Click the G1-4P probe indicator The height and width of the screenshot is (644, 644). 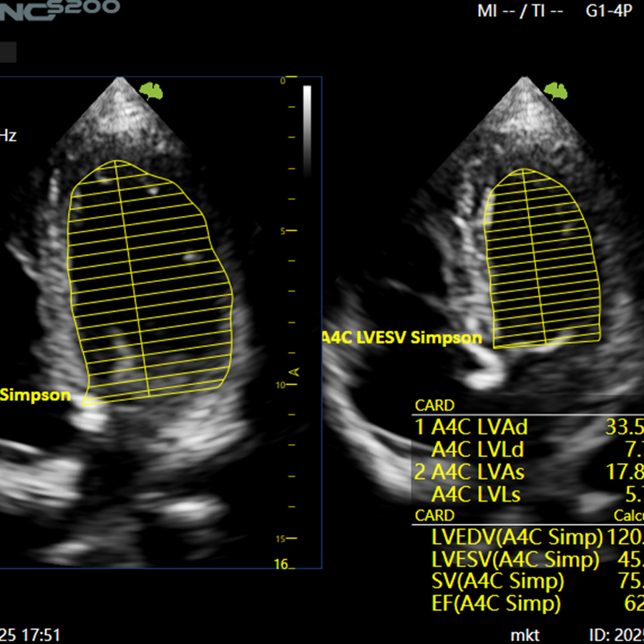tap(608, 12)
